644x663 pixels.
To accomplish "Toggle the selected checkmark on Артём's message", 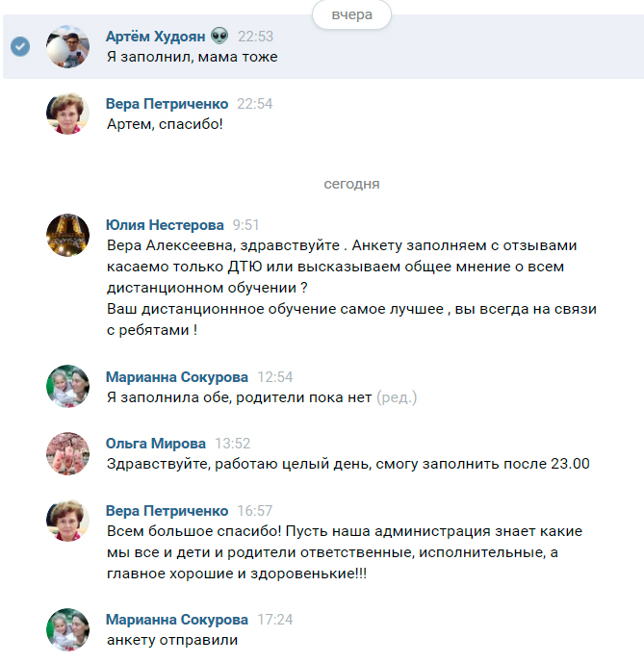I will (20, 46).
